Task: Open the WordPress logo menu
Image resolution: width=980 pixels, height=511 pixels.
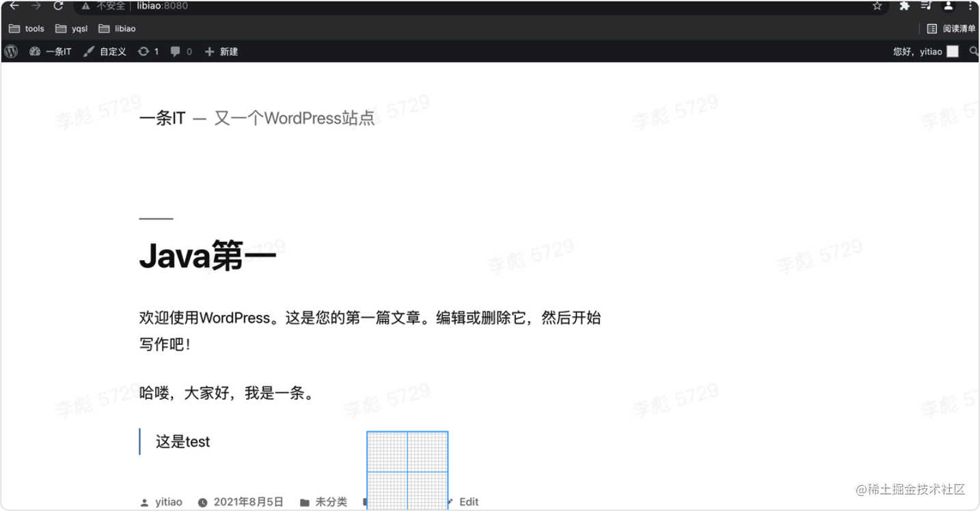Action: [11, 51]
